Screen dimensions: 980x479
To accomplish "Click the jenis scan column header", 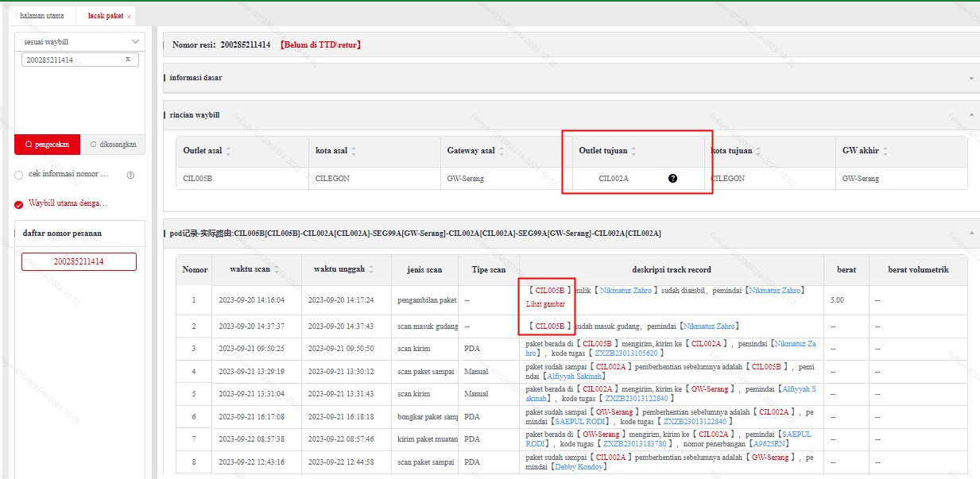I will pos(424,269).
